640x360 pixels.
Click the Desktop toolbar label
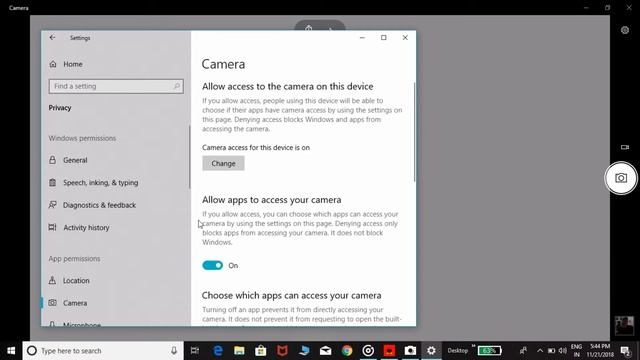(x=458, y=351)
